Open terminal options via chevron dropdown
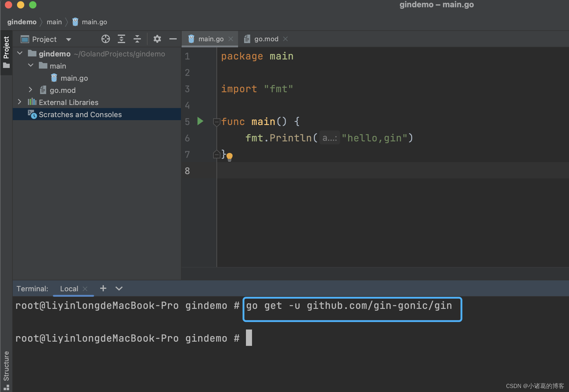Image resolution: width=569 pixels, height=392 pixels. (x=119, y=289)
